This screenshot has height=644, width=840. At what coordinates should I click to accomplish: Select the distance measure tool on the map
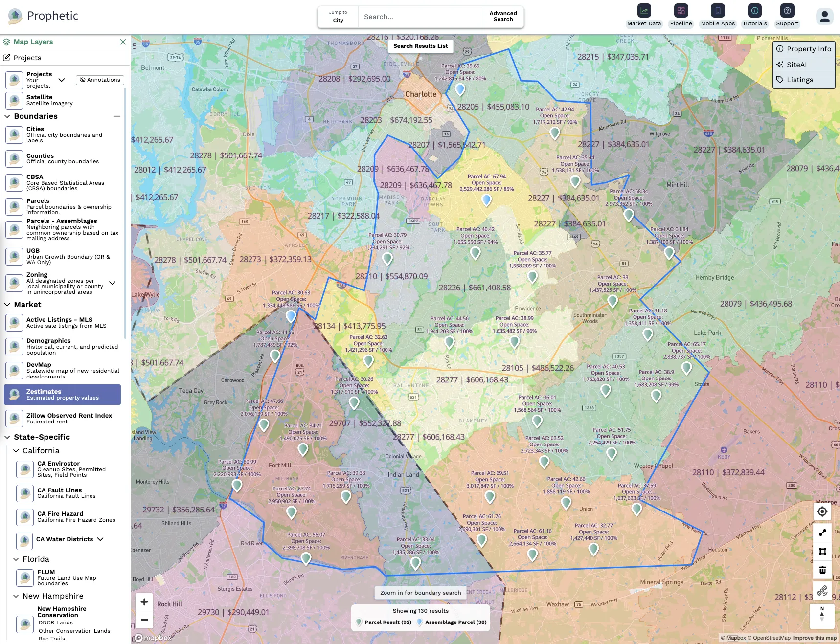822,533
